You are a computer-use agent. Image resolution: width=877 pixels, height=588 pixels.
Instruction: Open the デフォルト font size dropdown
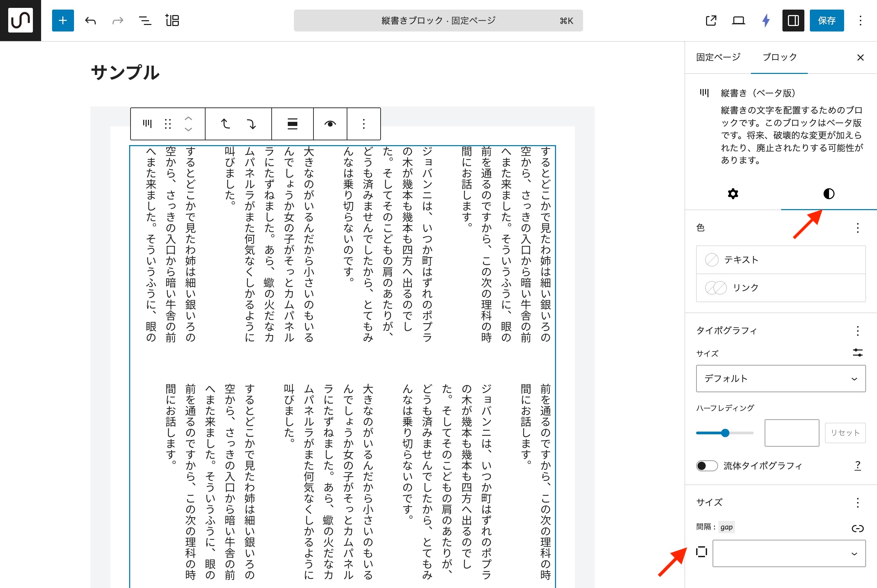(x=780, y=379)
